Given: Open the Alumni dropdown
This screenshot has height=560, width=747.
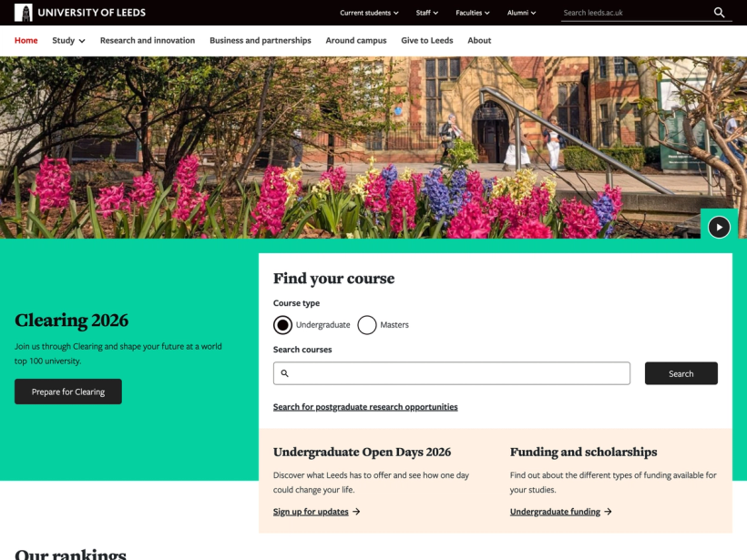Looking at the screenshot, I should 521,13.
